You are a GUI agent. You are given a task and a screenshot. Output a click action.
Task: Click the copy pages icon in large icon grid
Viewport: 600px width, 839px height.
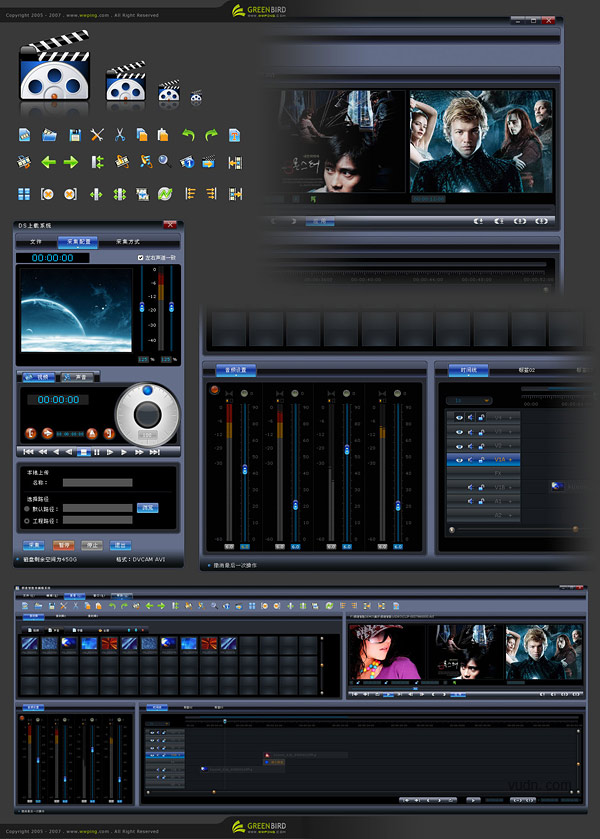pyautogui.click(x=142, y=135)
